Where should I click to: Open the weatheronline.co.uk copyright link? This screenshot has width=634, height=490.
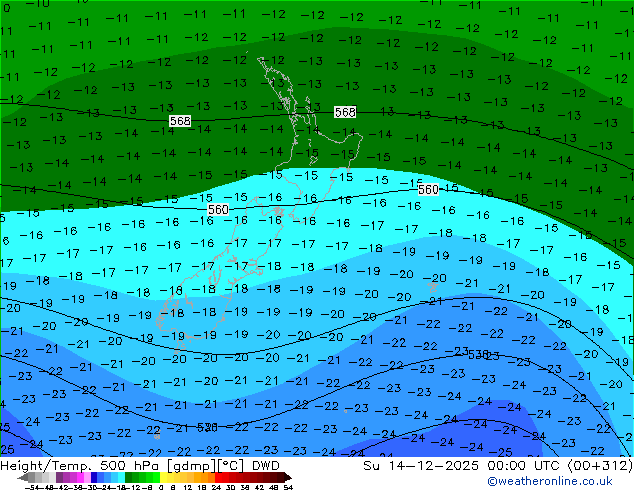550,481
